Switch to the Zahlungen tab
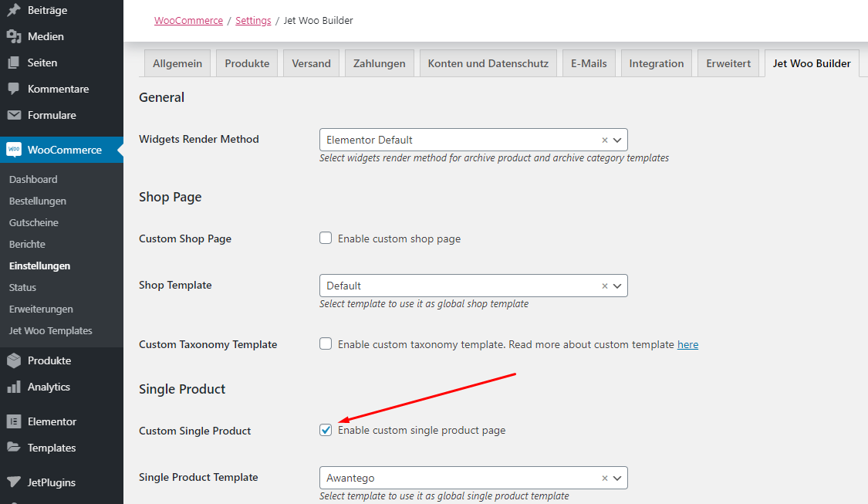This screenshot has height=504, width=868. [379, 63]
